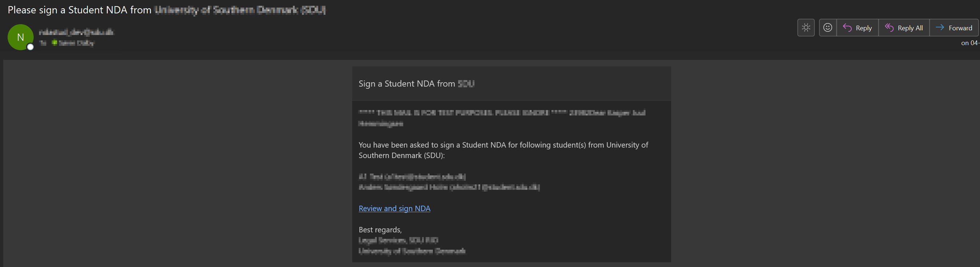Click the white presence dot on avatar
The image size is (980, 267).
coord(30,47)
